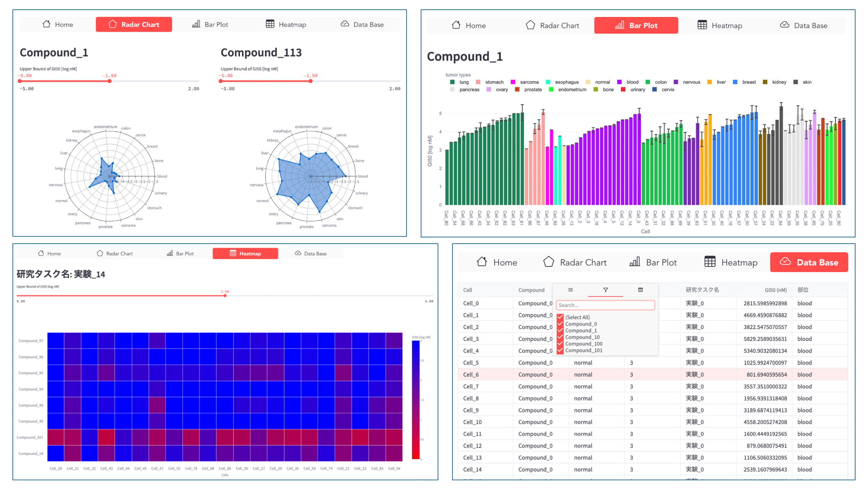Open the columns chooser tab in popup
The height and width of the screenshot is (488, 868).
pyautogui.click(x=640, y=290)
